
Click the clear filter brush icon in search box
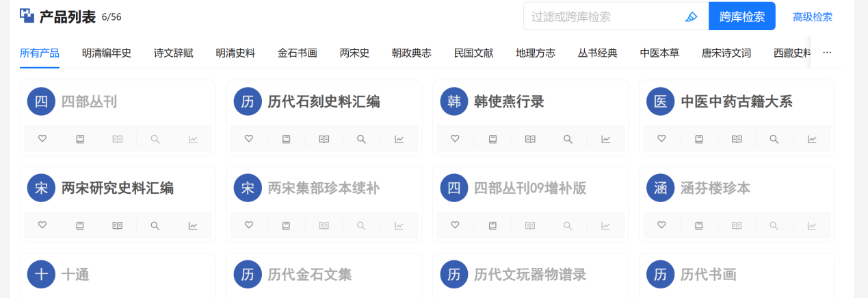coord(691,16)
